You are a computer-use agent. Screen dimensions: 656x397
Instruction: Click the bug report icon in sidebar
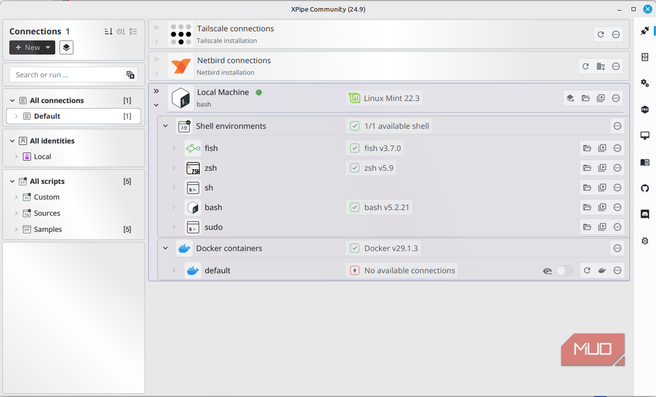[x=645, y=241]
